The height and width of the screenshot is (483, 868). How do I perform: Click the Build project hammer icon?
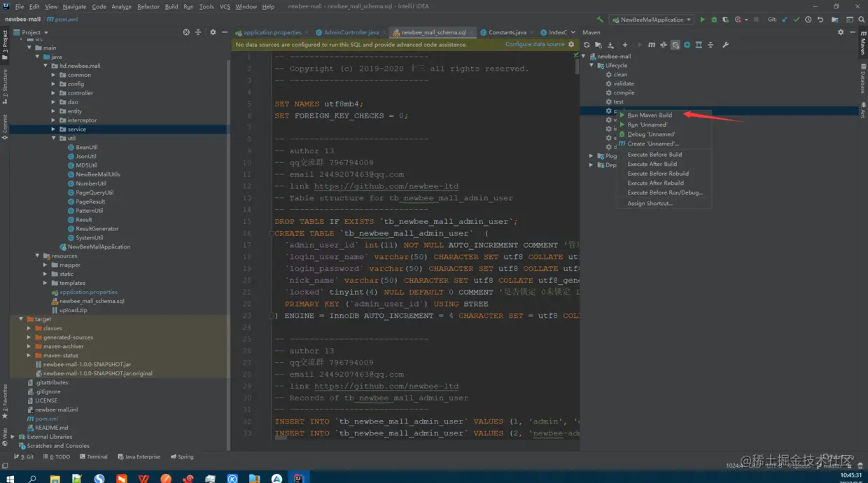coord(600,20)
